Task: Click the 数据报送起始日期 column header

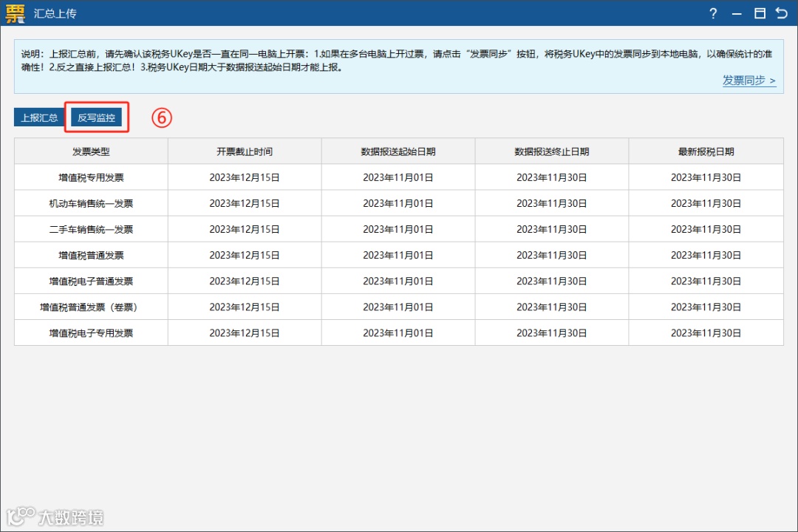Action: tap(398, 151)
